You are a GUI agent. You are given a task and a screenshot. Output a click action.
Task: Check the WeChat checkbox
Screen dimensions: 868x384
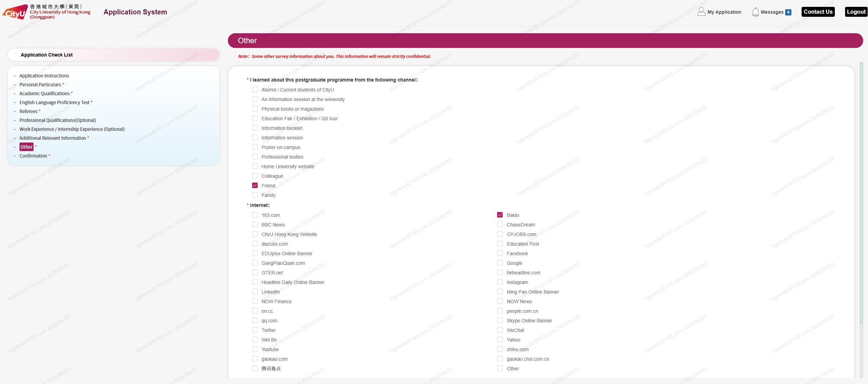pos(500,330)
